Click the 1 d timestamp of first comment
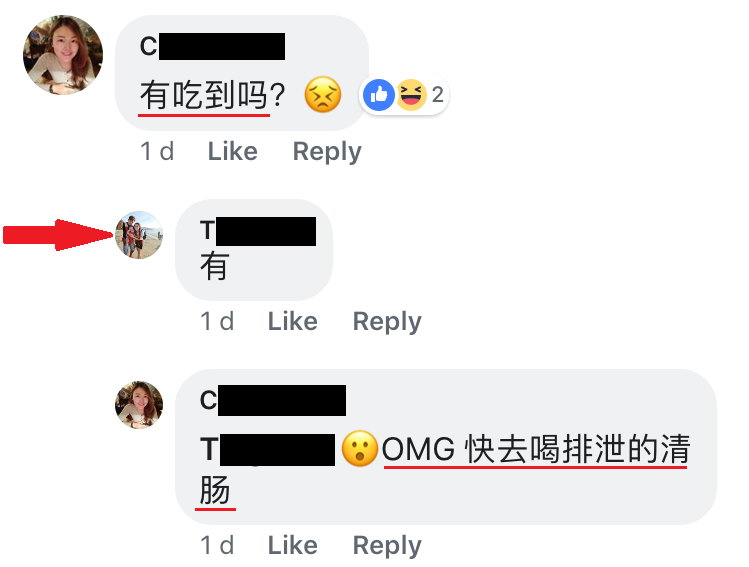Viewport: 749px width, 567px height. click(x=157, y=151)
